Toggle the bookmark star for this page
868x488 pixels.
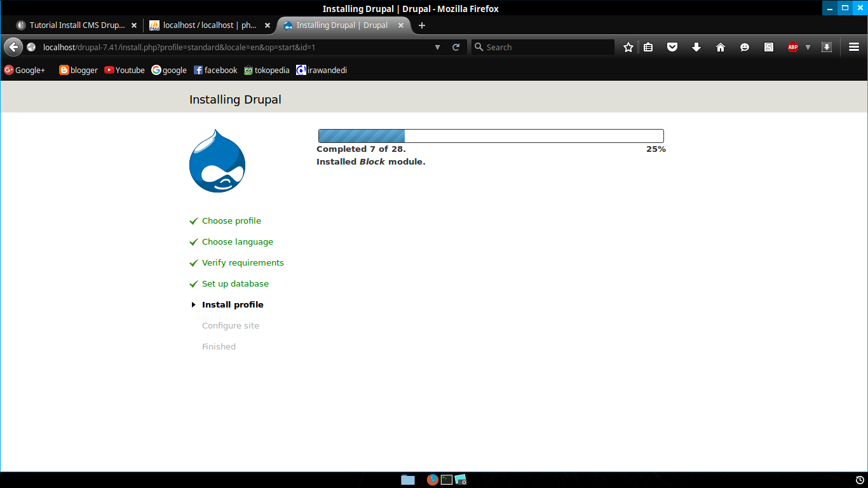click(x=628, y=46)
